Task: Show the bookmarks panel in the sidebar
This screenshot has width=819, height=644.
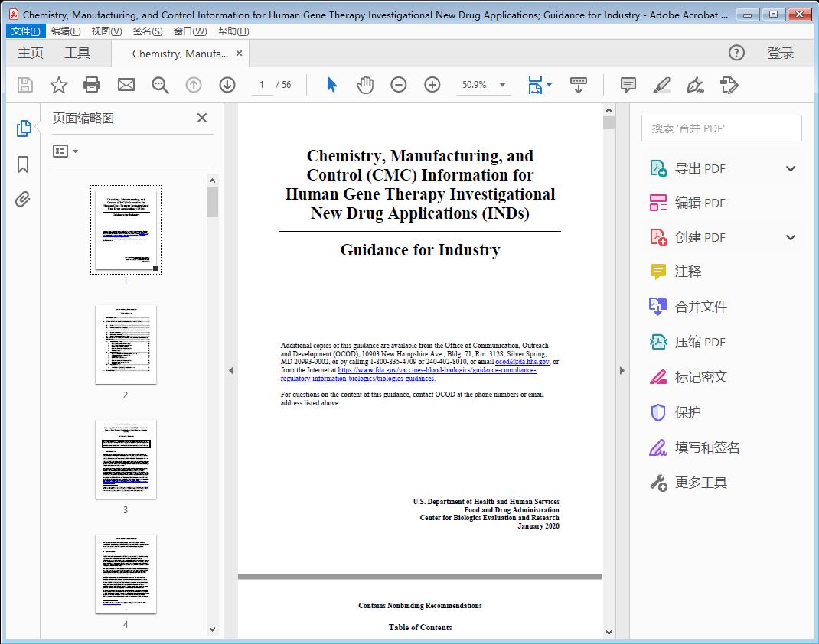Action: tap(22, 164)
